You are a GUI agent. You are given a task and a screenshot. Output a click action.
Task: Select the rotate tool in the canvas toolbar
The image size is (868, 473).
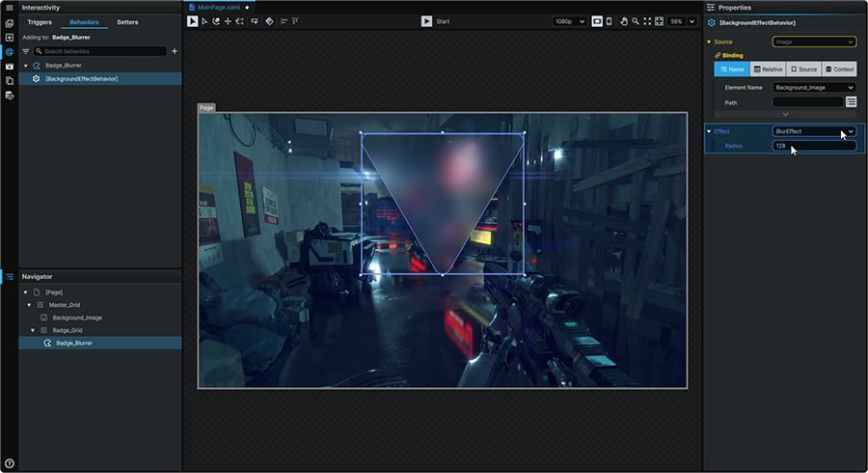point(216,21)
